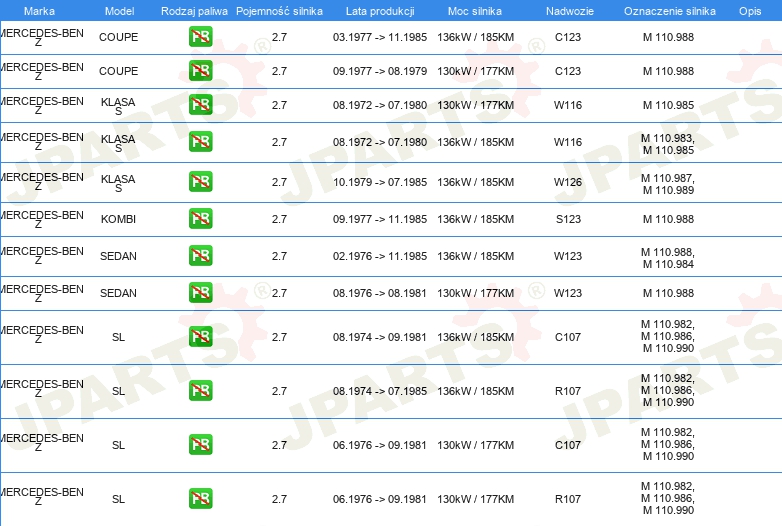Select the date range 08.1976 -> 08.1981
Screen dimensions: 782x526
pyautogui.click(x=380, y=293)
